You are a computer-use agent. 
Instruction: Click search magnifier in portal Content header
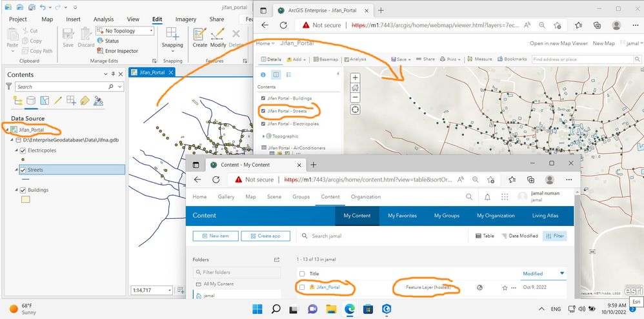(469, 197)
